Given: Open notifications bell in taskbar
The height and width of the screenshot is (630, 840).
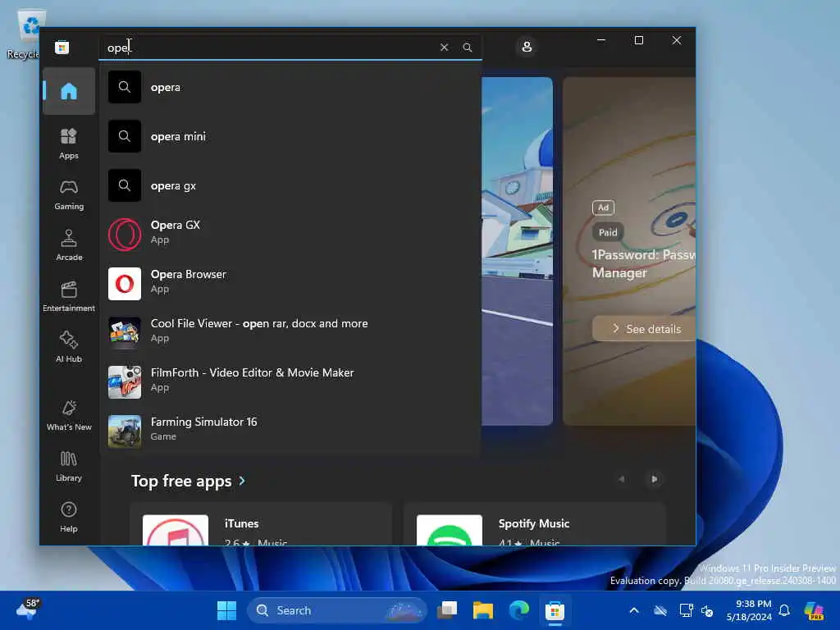Looking at the screenshot, I should 784,610.
